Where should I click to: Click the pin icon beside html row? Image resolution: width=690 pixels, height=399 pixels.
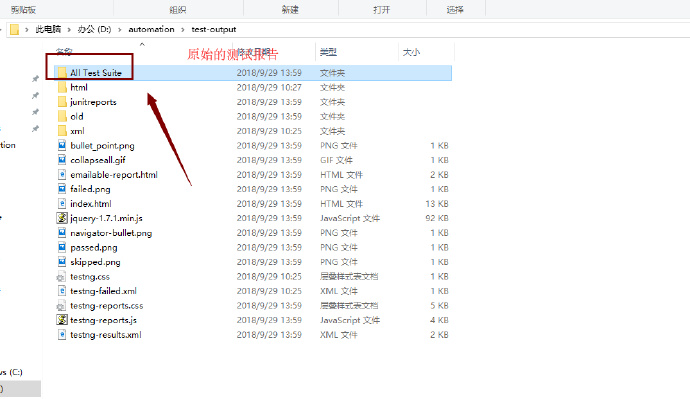35,95
